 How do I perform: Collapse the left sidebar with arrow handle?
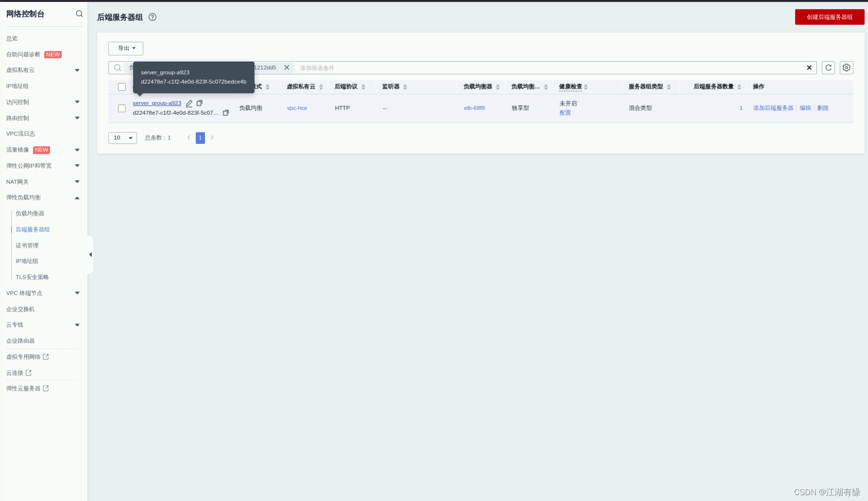(x=90, y=254)
